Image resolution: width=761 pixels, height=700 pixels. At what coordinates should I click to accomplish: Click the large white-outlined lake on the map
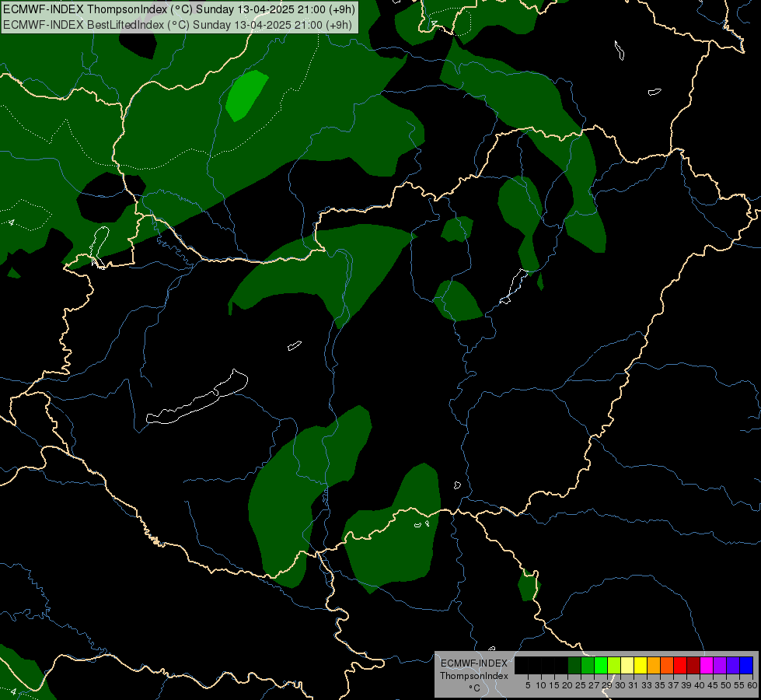click(198, 397)
